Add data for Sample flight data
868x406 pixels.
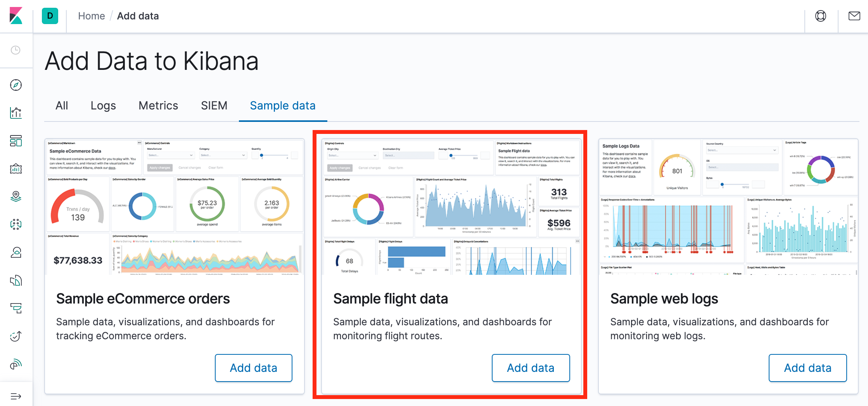[531, 368]
